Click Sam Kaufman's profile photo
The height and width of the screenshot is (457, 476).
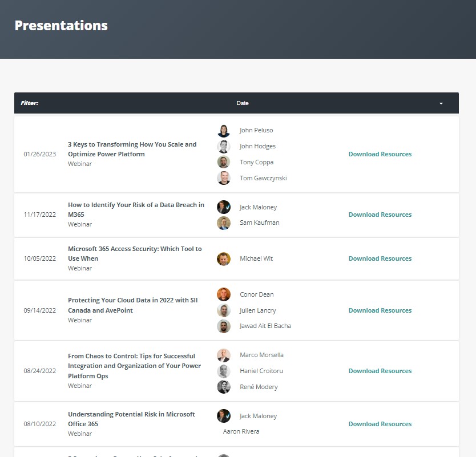(224, 223)
